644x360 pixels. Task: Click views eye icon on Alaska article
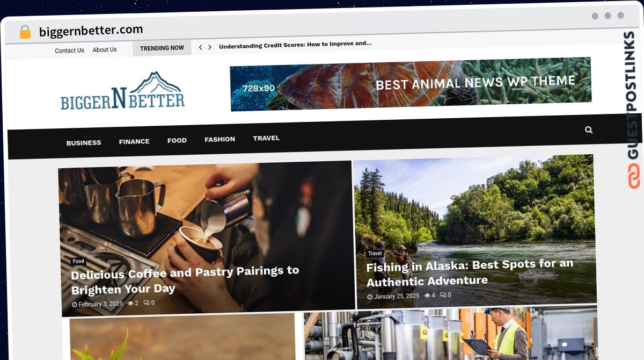(x=427, y=295)
